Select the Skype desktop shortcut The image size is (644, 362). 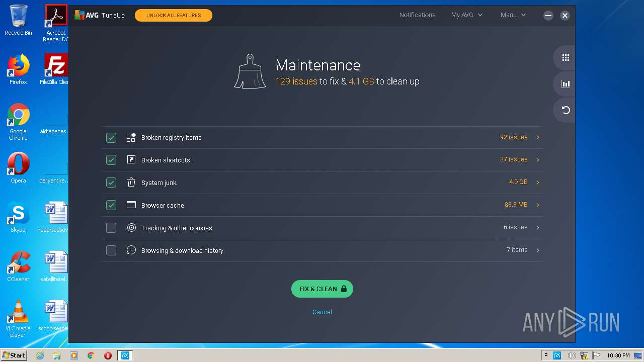pos(18,217)
